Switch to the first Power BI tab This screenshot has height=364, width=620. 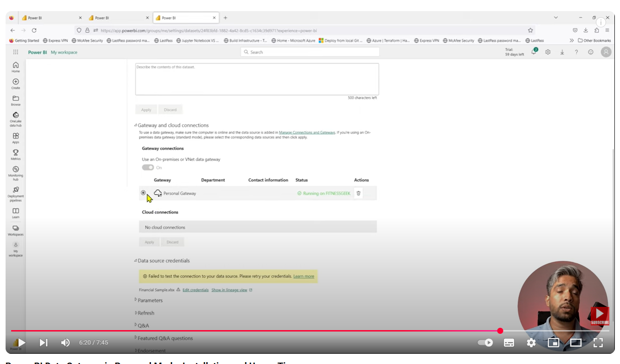click(x=51, y=18)
